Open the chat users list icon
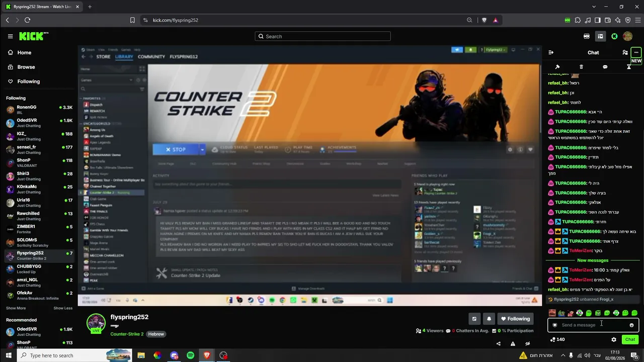Screen dimensions: 644x362 click(625, 52)
